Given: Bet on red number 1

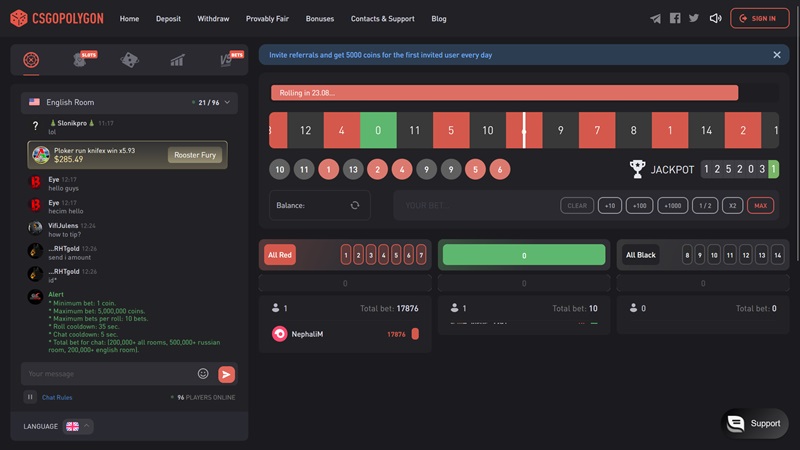Looking at the screenshot, I should click(x=346, y=255).
